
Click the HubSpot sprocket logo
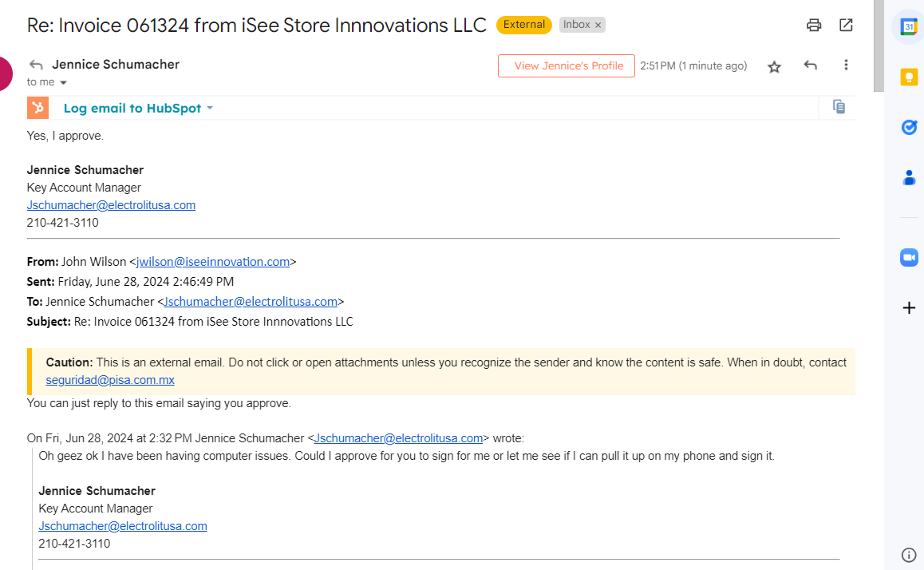tap(38, 108)
